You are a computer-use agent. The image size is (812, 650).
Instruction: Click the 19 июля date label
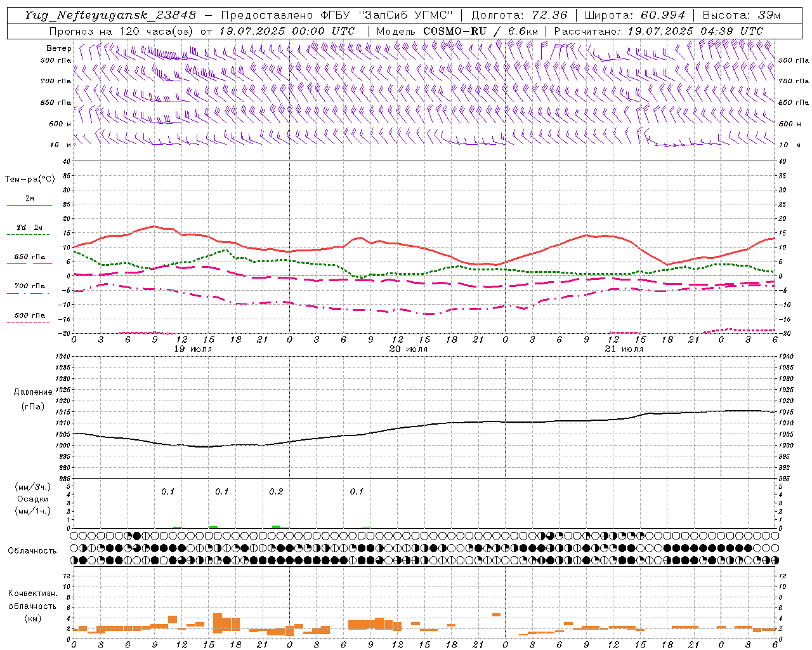coord(193,349)
